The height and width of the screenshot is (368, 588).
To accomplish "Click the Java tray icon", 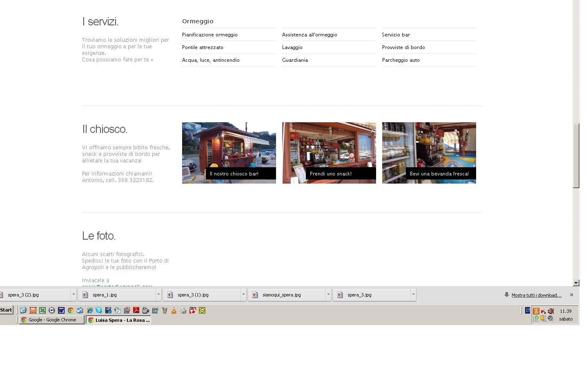I will pyautogui.click(x=536, y=311).
